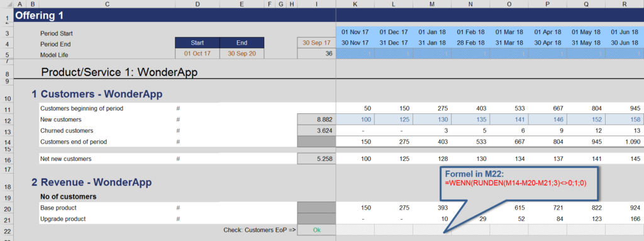Select Net new customers total 5.258 cell
Viewport: 644px width, 241px height.
tap(316, 159)
